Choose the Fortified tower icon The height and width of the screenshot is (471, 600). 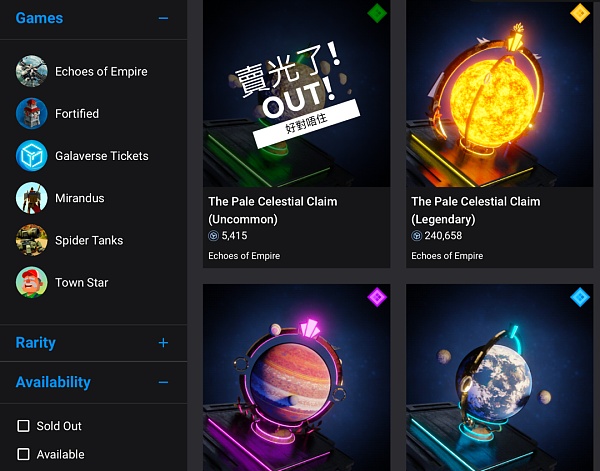32,113
